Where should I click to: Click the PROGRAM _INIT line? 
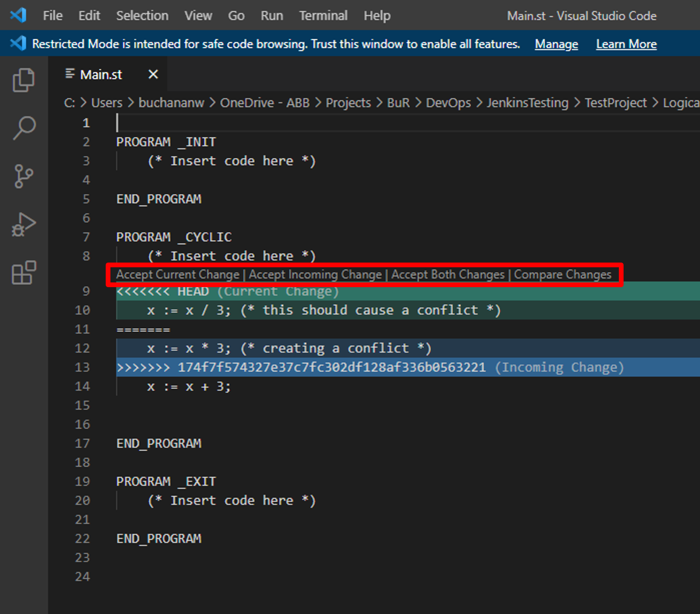tap(166, 142)
